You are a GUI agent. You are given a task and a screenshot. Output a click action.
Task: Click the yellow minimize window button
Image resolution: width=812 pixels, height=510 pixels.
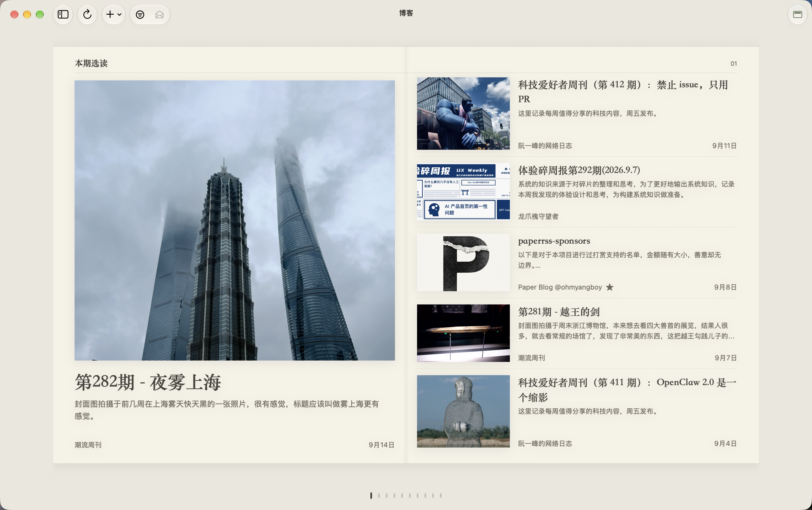[27, 14]
